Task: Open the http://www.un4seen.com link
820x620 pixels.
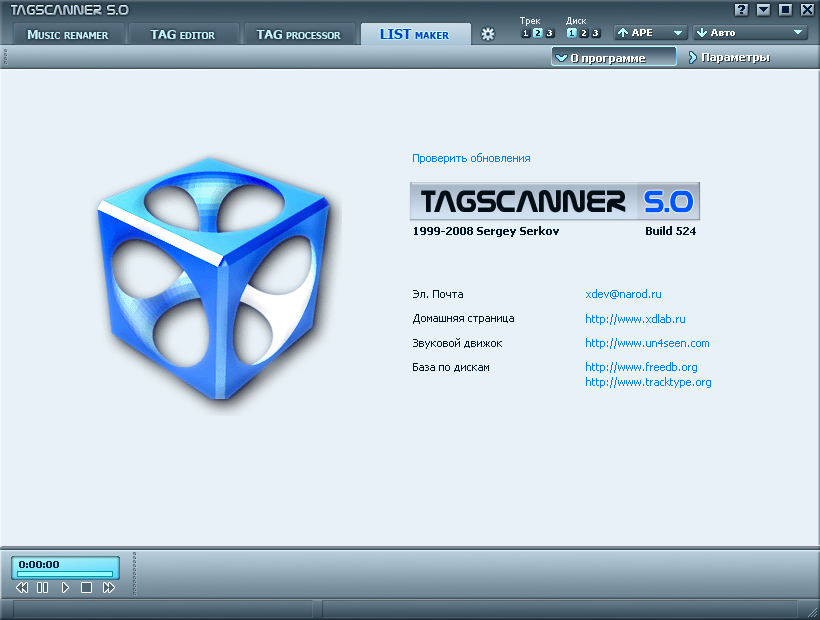Action: tap(647, 343)
